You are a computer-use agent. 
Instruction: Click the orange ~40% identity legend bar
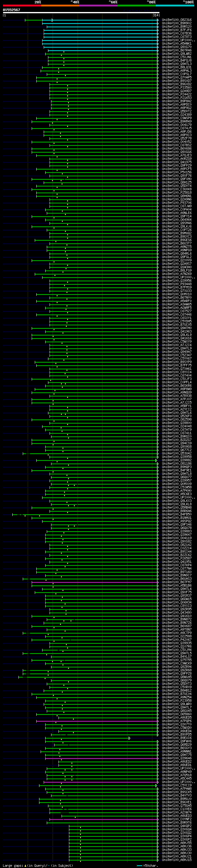click(61, 6)
